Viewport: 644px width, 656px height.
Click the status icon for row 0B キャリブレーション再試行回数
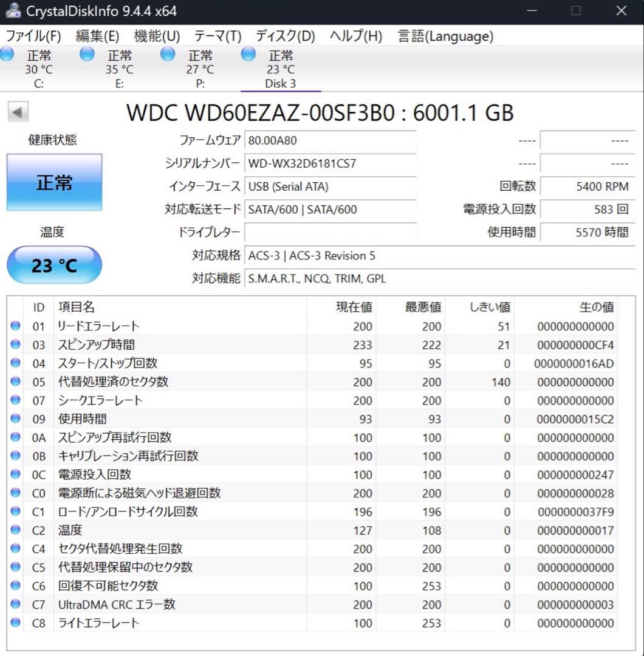coord(15,455)
